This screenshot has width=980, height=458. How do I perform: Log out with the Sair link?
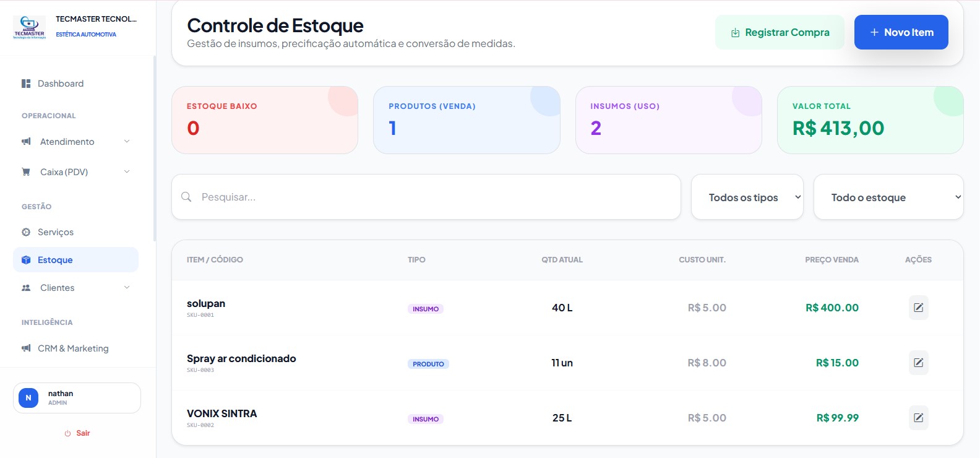[x=77, y=433]
